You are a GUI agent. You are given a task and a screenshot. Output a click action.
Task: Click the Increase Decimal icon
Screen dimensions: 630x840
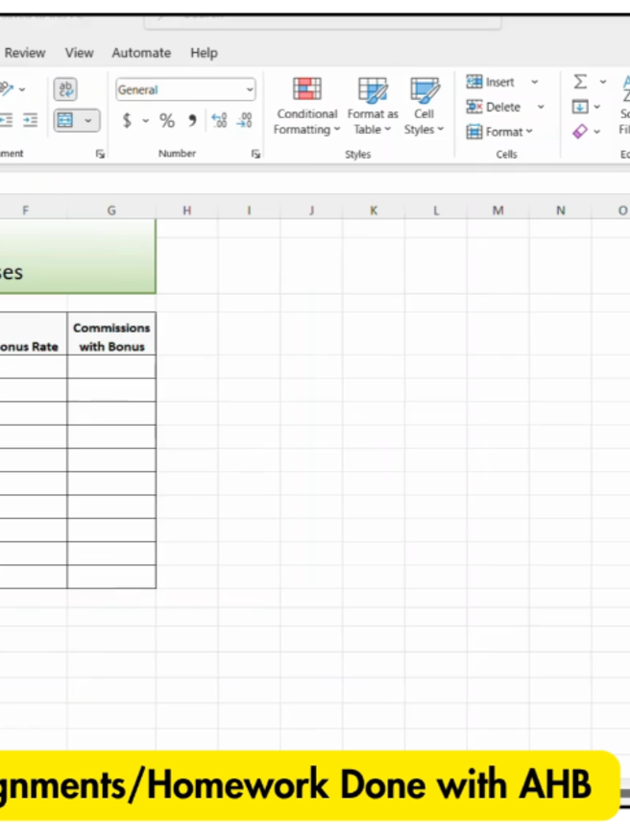point(220,120)
